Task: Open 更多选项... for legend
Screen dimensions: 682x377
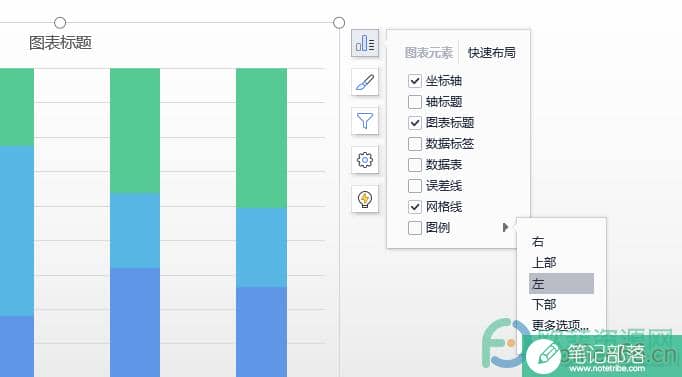Action: point(560,325)
